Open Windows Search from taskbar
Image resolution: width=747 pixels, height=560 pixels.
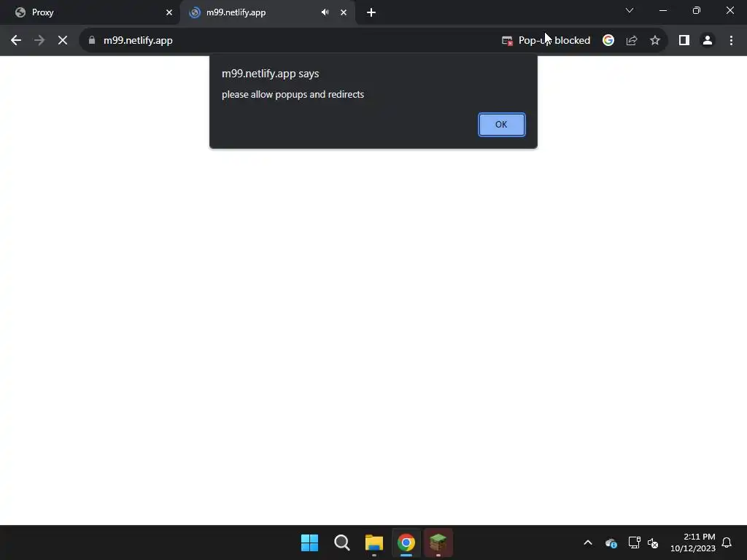coord(342,542)
